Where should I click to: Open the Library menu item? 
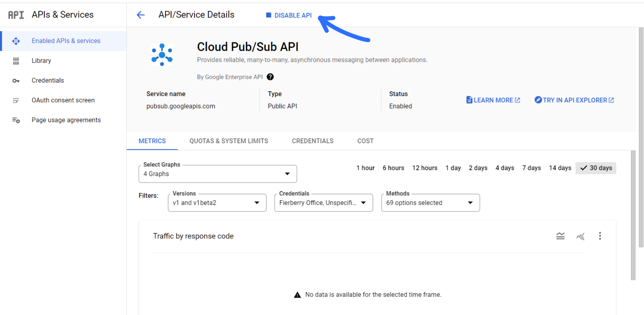pyautogui.click(x=63, y=61)
